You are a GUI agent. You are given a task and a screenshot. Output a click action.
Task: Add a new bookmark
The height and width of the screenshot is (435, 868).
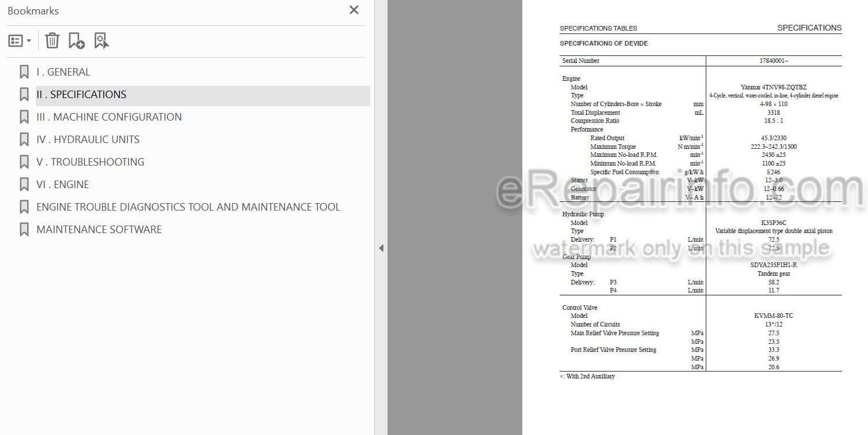76,40
